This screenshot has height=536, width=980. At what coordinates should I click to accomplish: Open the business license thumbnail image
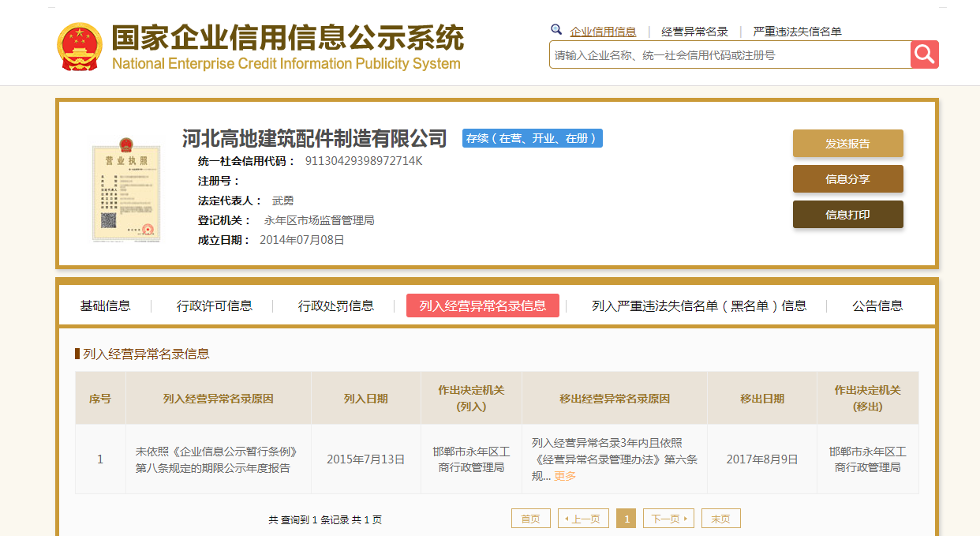coord(125,189)
